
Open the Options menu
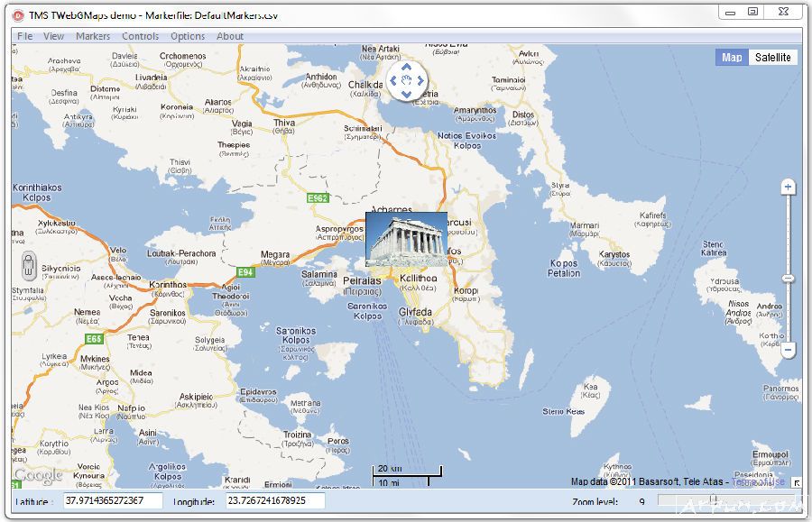(188, 36)
